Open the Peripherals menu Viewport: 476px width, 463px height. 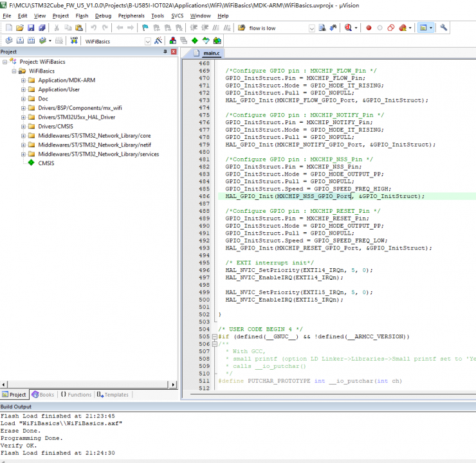pos(131,16)
